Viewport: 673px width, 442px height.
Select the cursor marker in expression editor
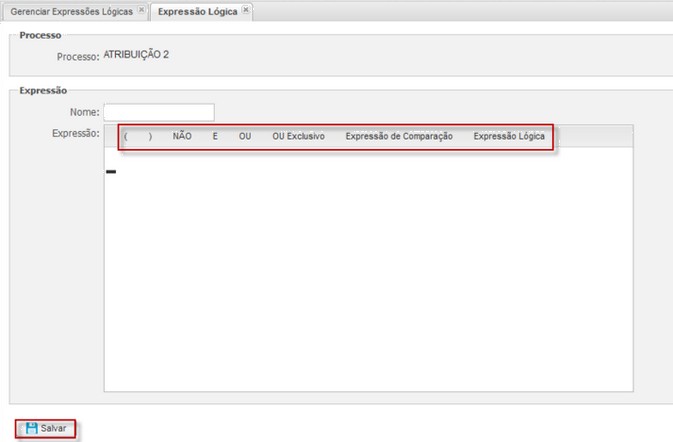coord(111,172)
